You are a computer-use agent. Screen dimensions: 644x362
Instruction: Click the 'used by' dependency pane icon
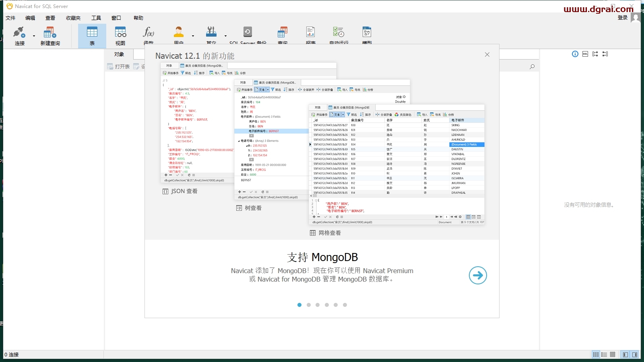pyautogui.click(x=605, y=54)
